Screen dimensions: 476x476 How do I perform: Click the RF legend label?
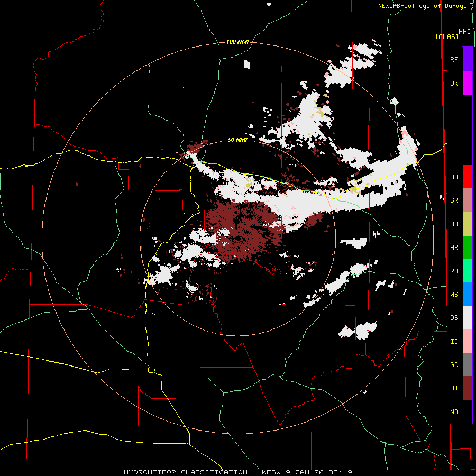click(x=454, y=59)
